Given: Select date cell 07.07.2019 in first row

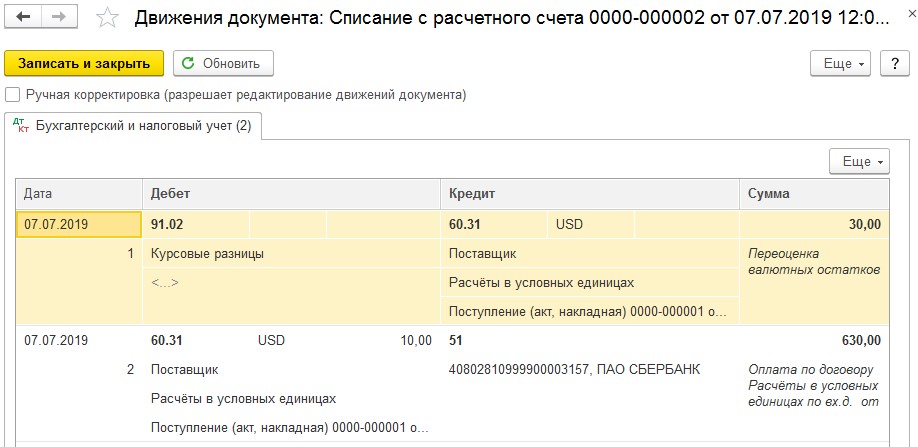Looking at the screenshot, I should coord(79,224).
